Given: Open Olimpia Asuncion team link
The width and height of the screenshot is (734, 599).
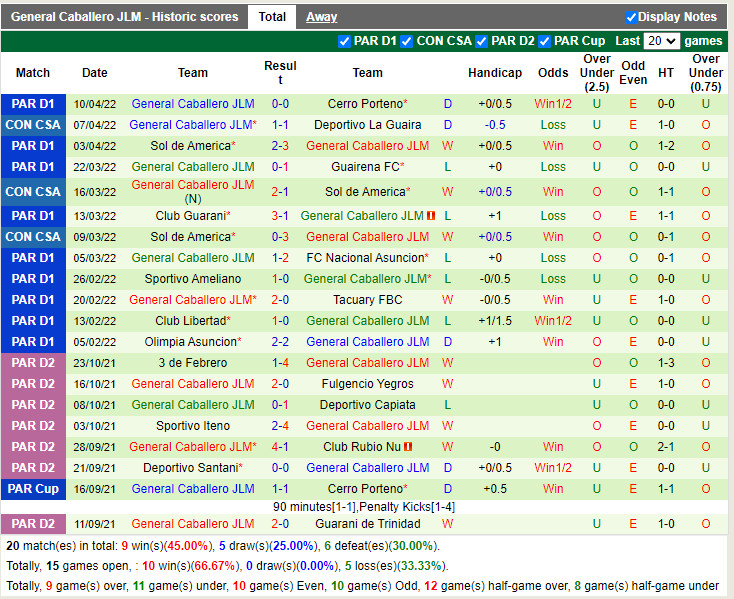Looking at the screenshot, I should pos(193,342).
